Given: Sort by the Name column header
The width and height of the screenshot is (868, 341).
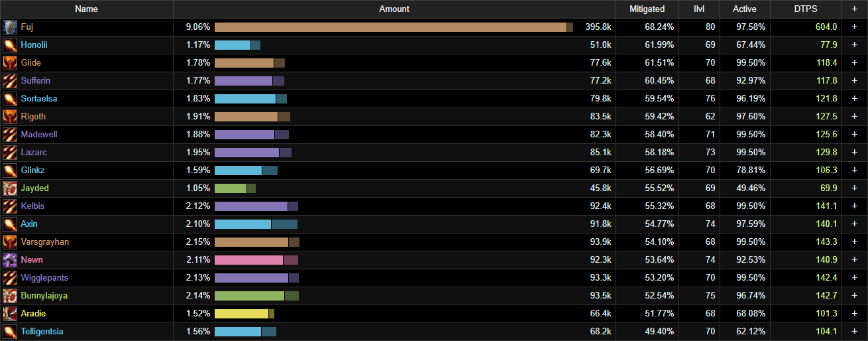Looking at the screenshot, I should point(86,9).
